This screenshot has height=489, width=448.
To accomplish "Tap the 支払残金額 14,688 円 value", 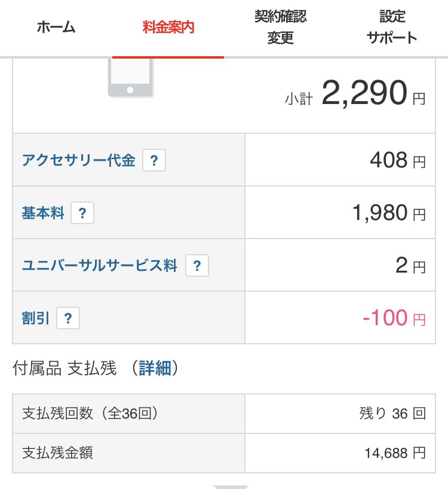I will click(x=395, y=453).
